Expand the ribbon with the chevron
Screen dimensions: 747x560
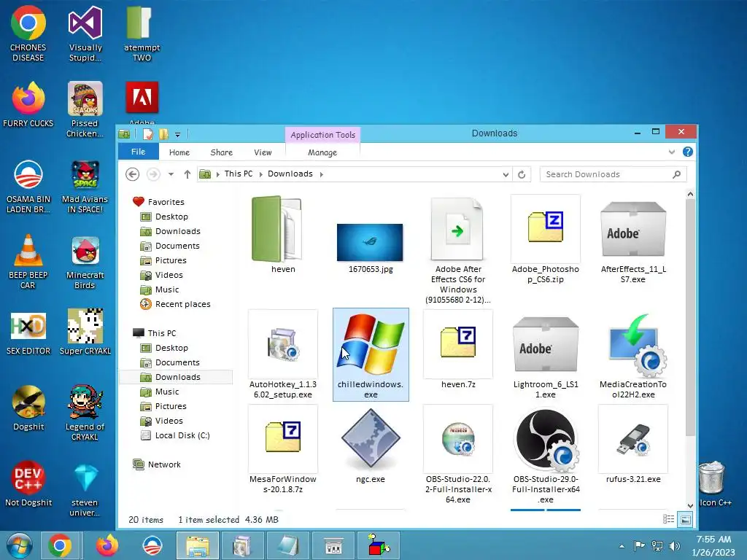[672, 152]
